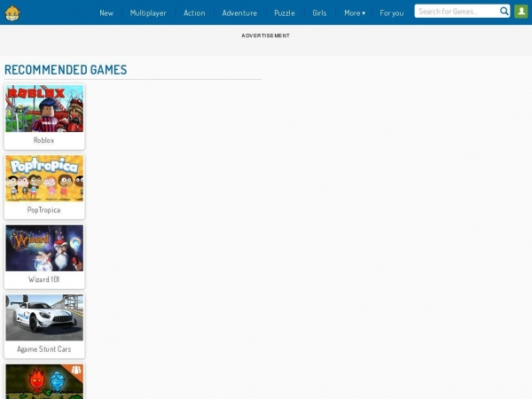
Task: Click the Wizard 101 title link
Action: tap(43, 279)
